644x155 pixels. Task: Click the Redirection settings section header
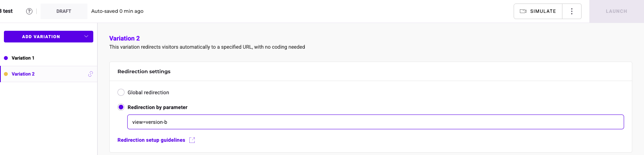pyautogui.click(x=144, y=71)
